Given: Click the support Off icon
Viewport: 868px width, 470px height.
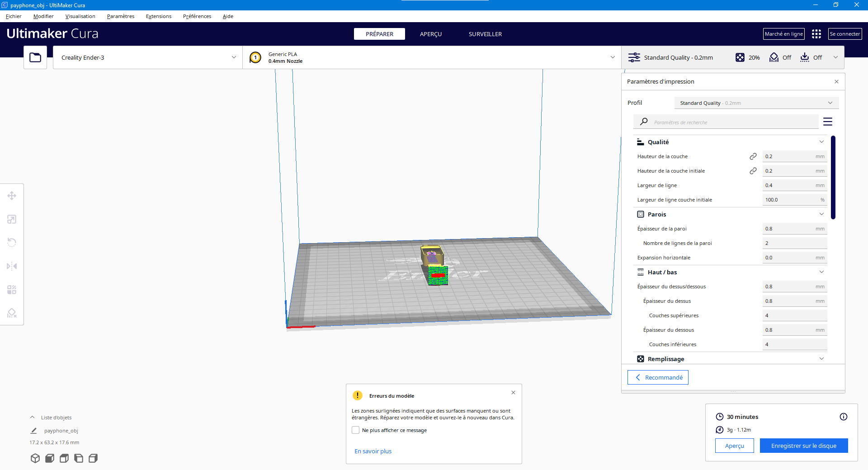Looking at the screenshot, I should (x=774, y=57).
